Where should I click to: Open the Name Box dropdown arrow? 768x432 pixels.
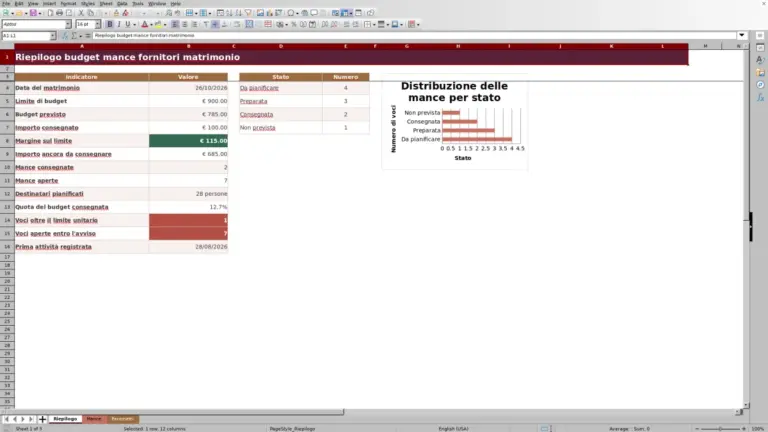(53, 36)
